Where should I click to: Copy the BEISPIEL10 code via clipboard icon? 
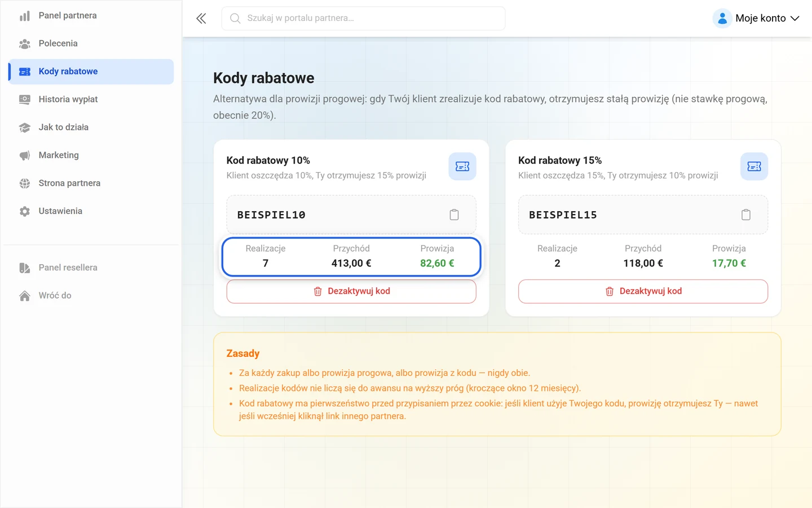tap(454, 214)
